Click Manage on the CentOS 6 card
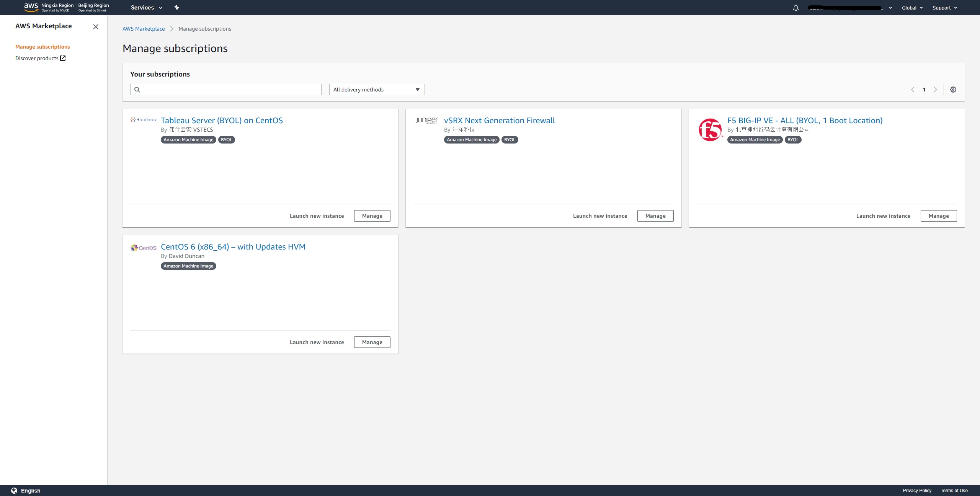Image resolution: width=980 pixels, height=496 pixels. (372, 342)
